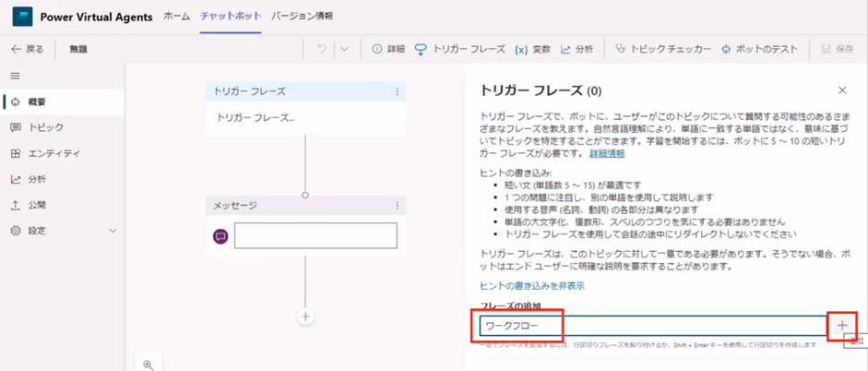Add a node with the canvas plus button
The image size is (868, 371).
click(x=305, y=317)
